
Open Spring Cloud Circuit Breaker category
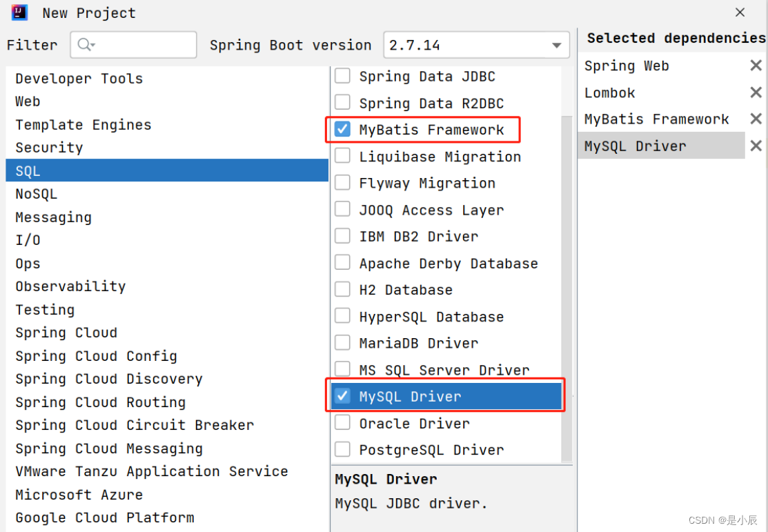coord(167,425)
